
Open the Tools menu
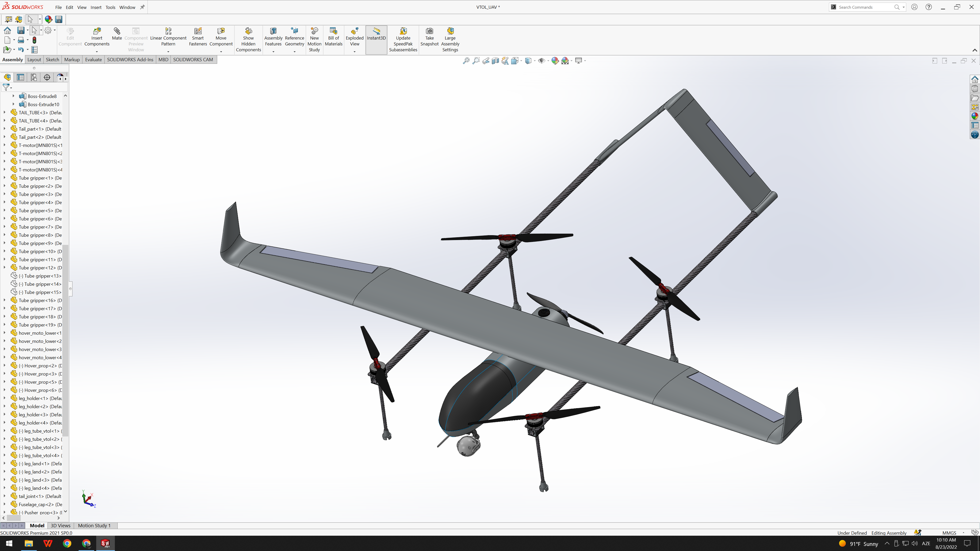[110, 7]
